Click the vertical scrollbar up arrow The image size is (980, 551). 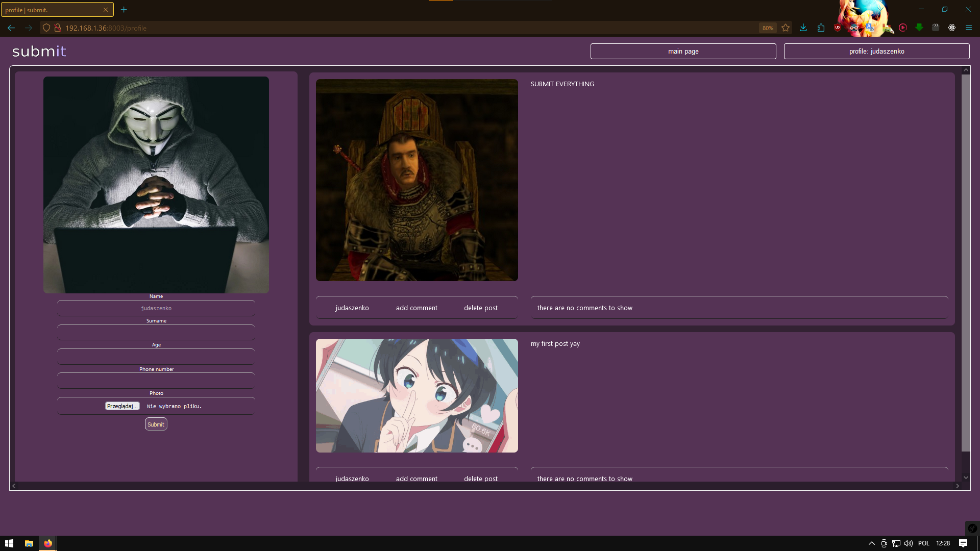tap(966, 70)
